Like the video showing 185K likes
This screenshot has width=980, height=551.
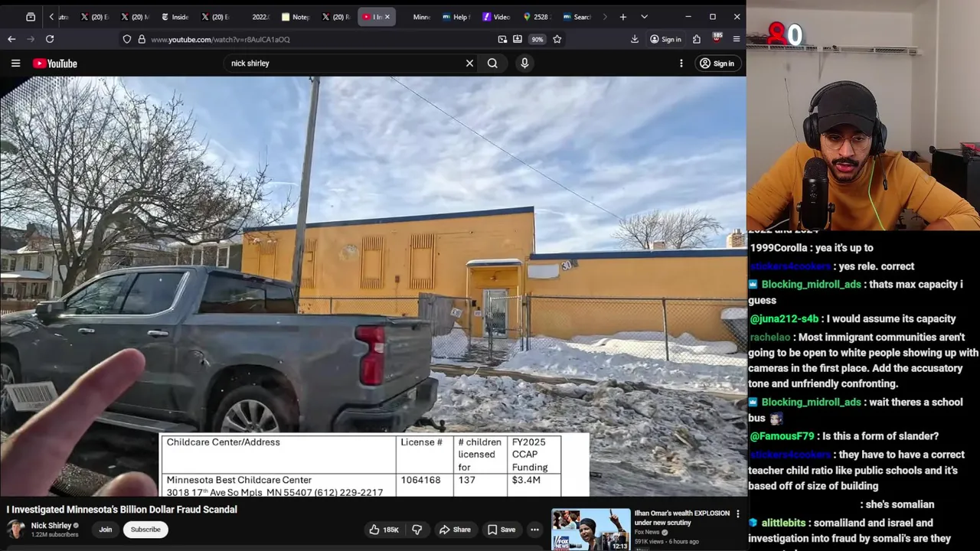click(384, 530)
